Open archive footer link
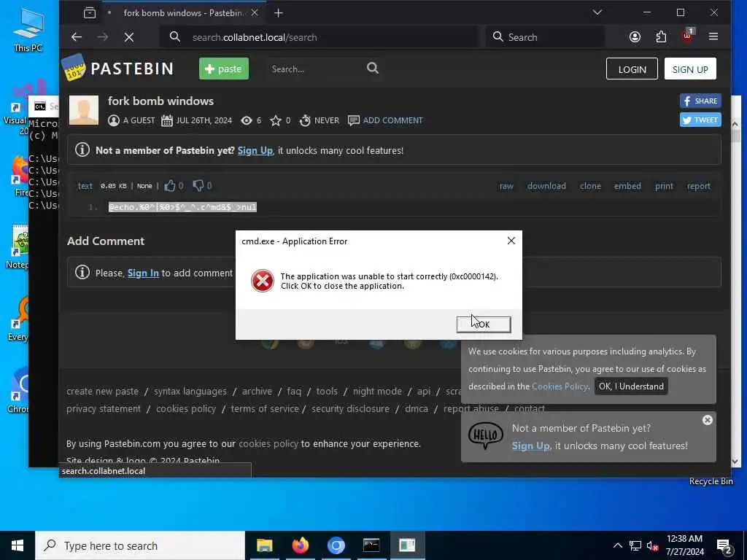Viewport: 747px width, 560px height. (x=257, y=392)
